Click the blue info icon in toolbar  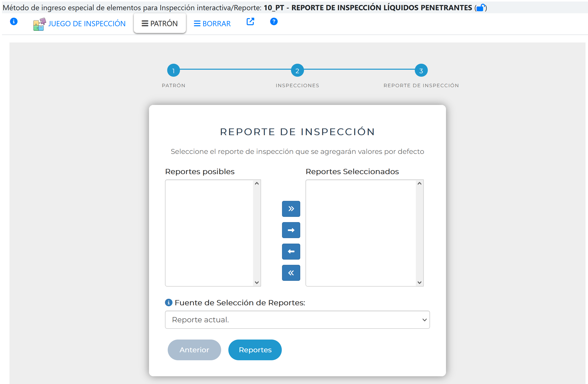(x=14, y=22)
